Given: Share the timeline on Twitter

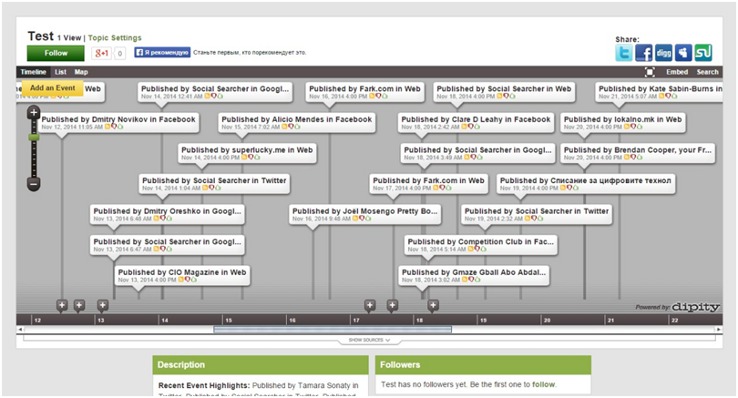Looking at the screenshot, I should [624, 53].
